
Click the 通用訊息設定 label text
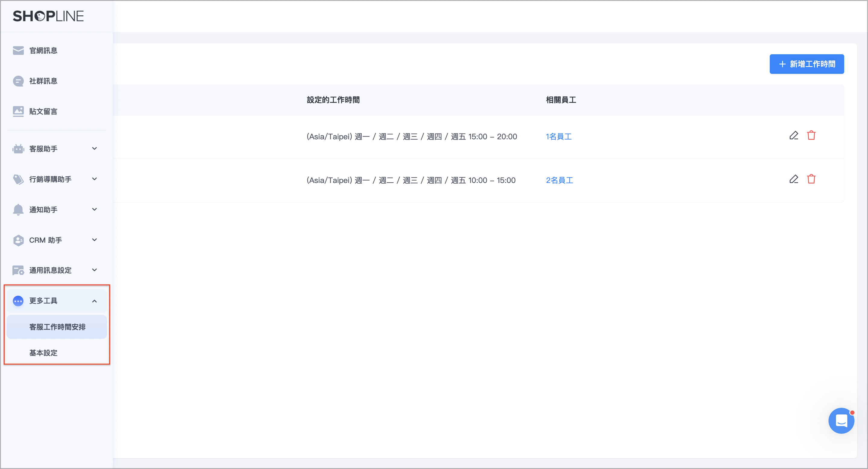click(x=51, y=270)
